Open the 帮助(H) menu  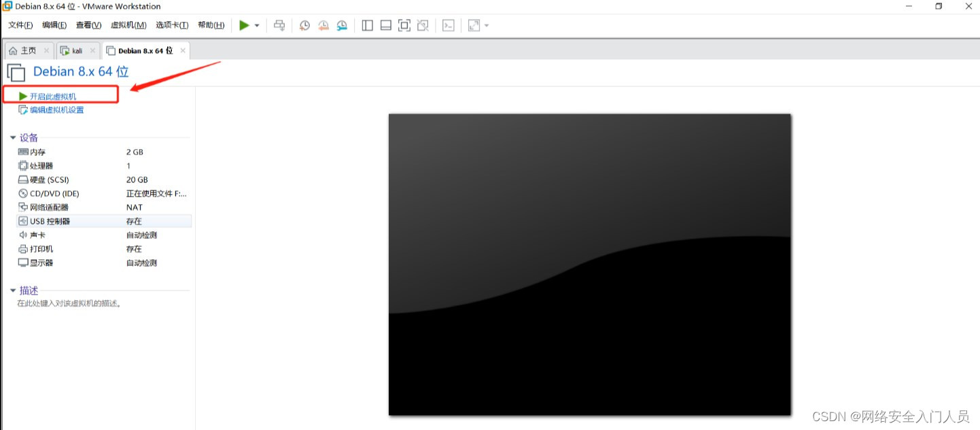[211, 25]
